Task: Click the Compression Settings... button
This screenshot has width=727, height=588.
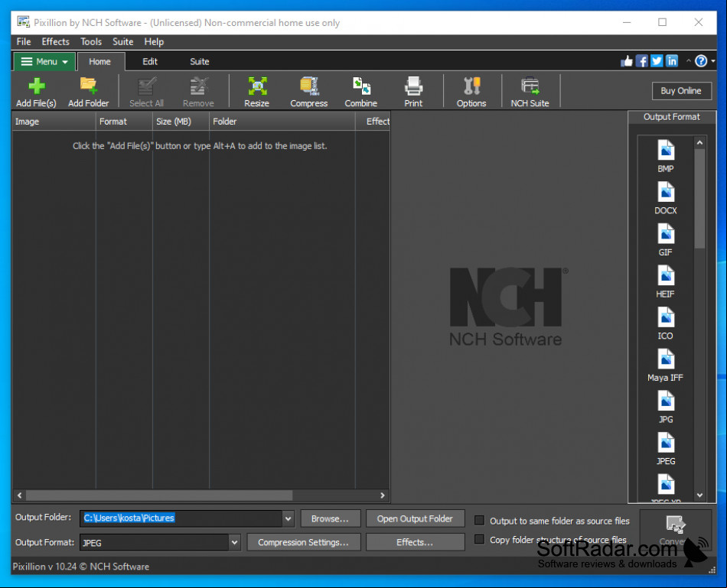Action: click(303, 542)
